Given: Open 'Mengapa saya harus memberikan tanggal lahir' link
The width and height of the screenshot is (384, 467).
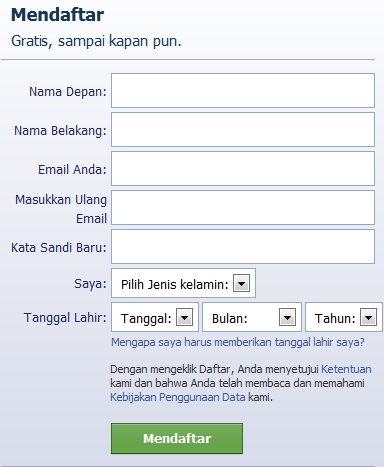Looking at the screenshot, I should 238,342.
